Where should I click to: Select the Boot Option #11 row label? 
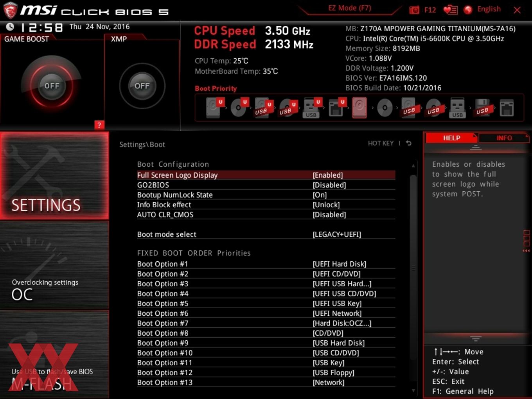(165, 363)
